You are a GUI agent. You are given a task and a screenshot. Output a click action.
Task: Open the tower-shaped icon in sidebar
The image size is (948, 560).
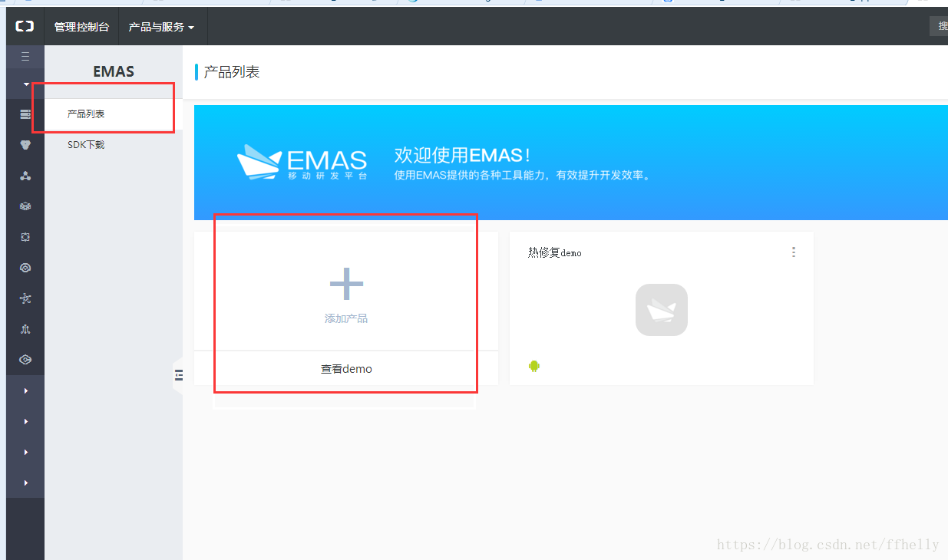[x=25, y=329]
